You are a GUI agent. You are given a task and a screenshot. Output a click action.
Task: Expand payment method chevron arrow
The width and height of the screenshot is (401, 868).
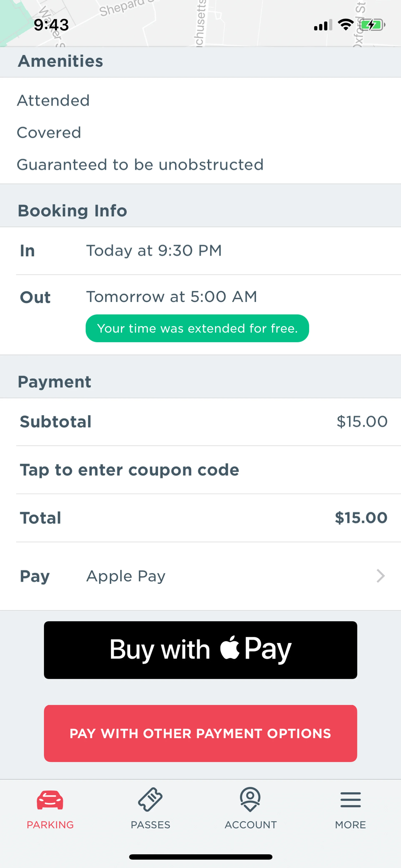(381, 576)
